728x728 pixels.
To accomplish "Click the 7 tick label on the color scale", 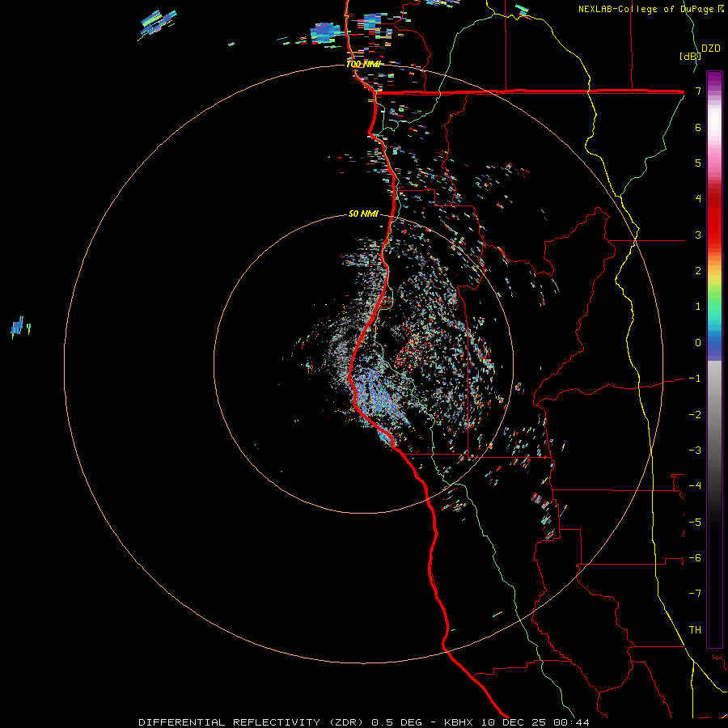I will [698, 91].
